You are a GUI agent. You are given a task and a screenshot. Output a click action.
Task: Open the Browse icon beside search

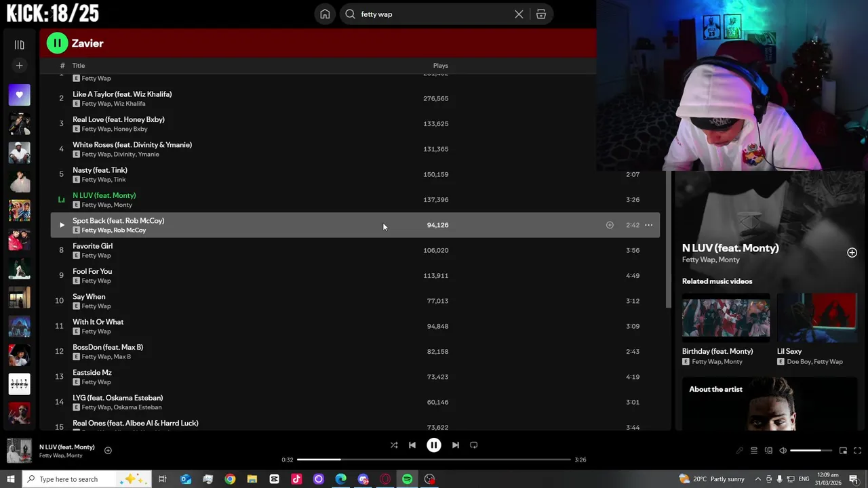click(541, 14)
